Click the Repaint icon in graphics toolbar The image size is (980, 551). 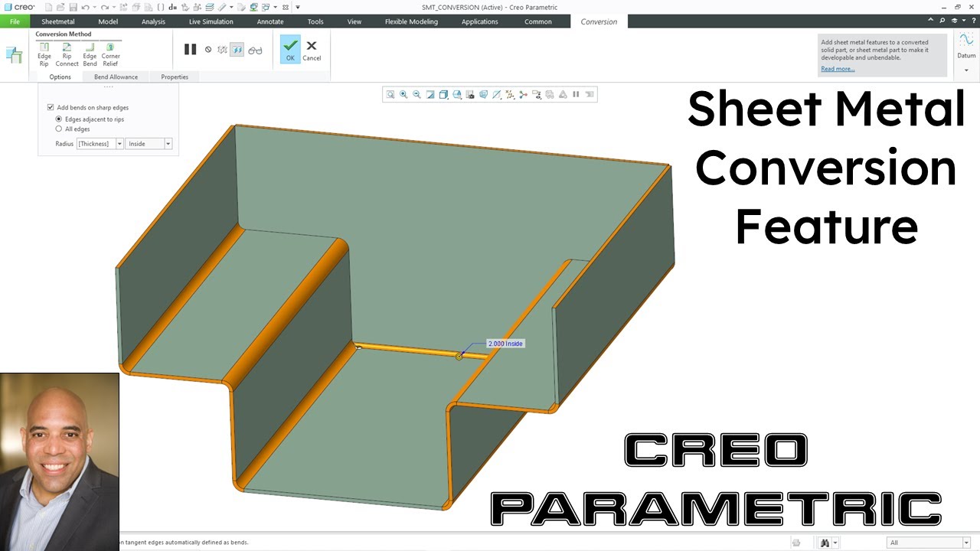430,95
